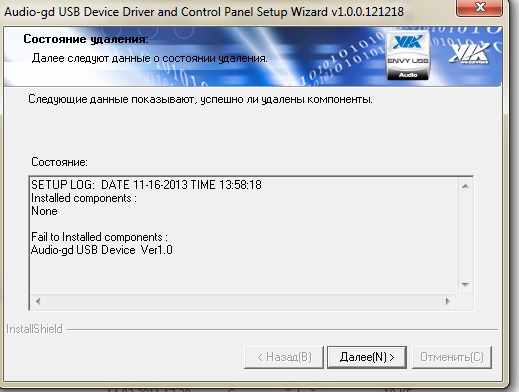519x392 pixels.
Task: Click 'Далее следуют данные о состоянии удаления.' text
Action: (150, 58)
